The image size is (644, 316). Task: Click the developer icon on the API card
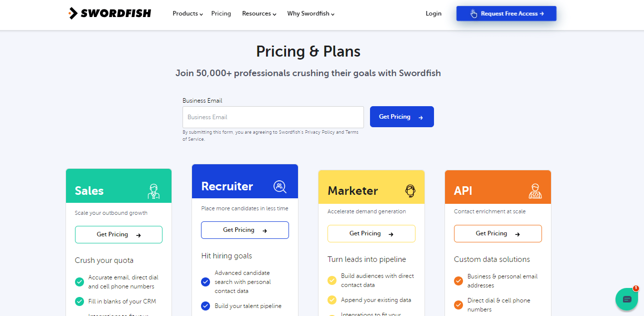click(535, 191)
